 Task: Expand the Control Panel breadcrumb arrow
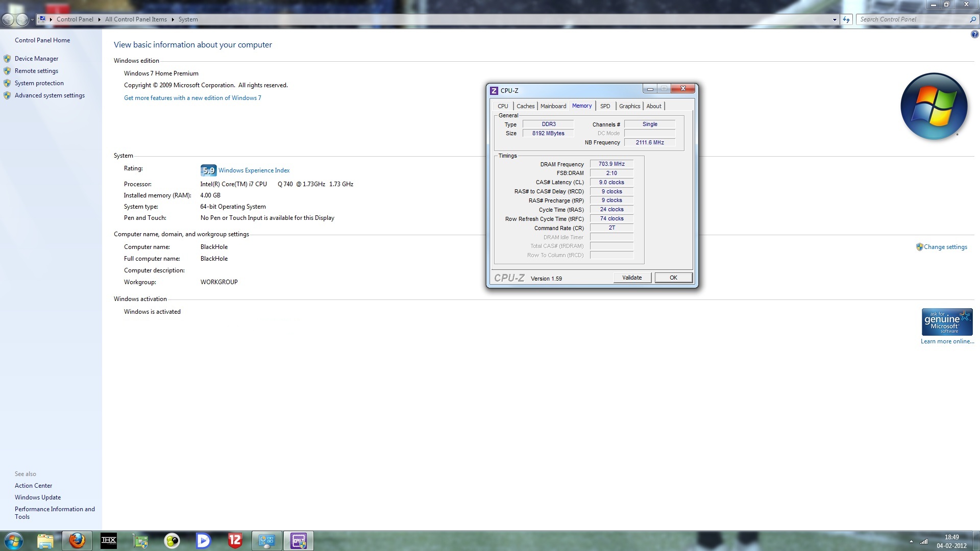point(99,19)
